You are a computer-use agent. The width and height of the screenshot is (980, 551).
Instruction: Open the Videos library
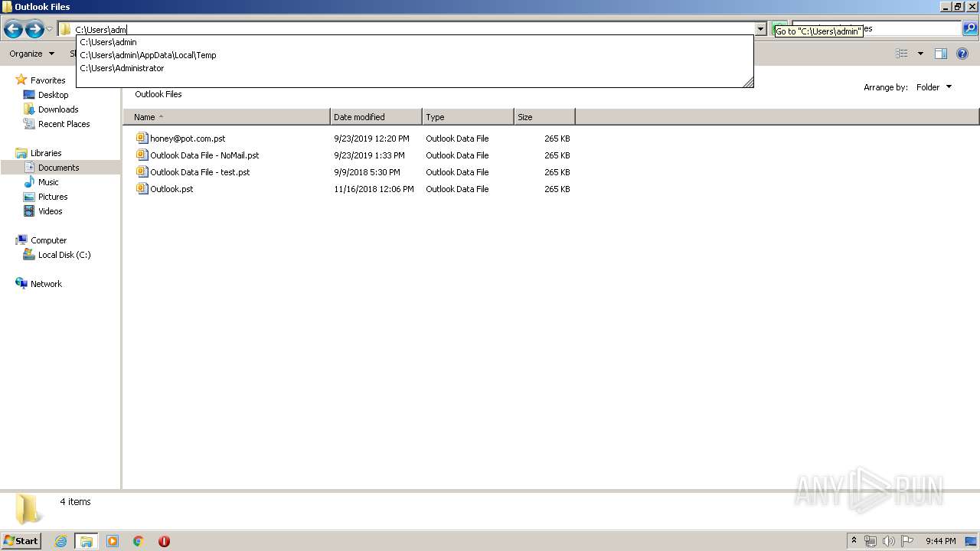click(50, 211)
